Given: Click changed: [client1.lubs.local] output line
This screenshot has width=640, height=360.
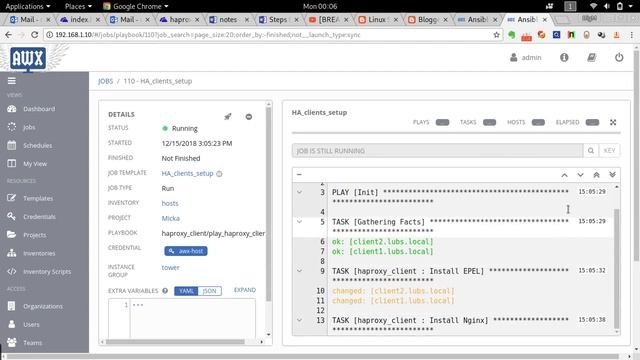Looking at the screenshot, I should 393,301.
